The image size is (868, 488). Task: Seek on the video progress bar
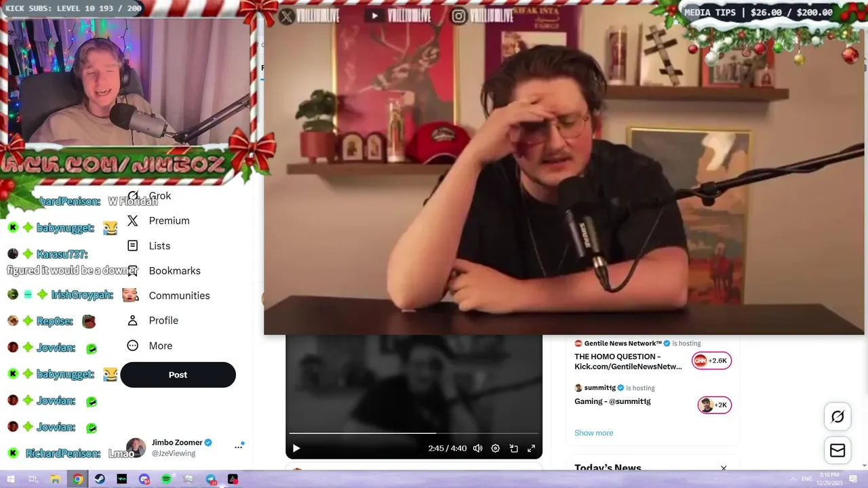(x=414, y=433)
